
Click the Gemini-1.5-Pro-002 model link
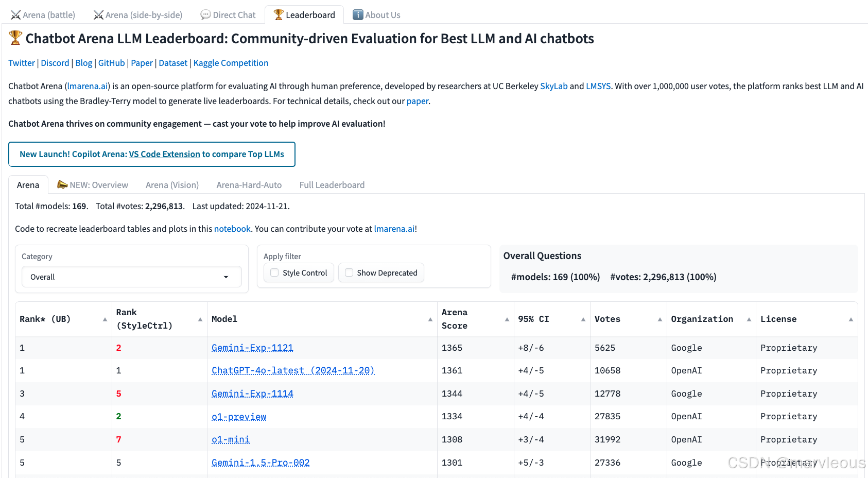click(x=261, y=463)
